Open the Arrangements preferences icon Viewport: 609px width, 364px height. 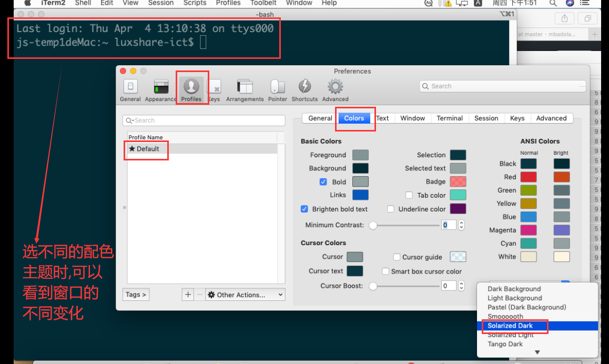pos(245,90)
